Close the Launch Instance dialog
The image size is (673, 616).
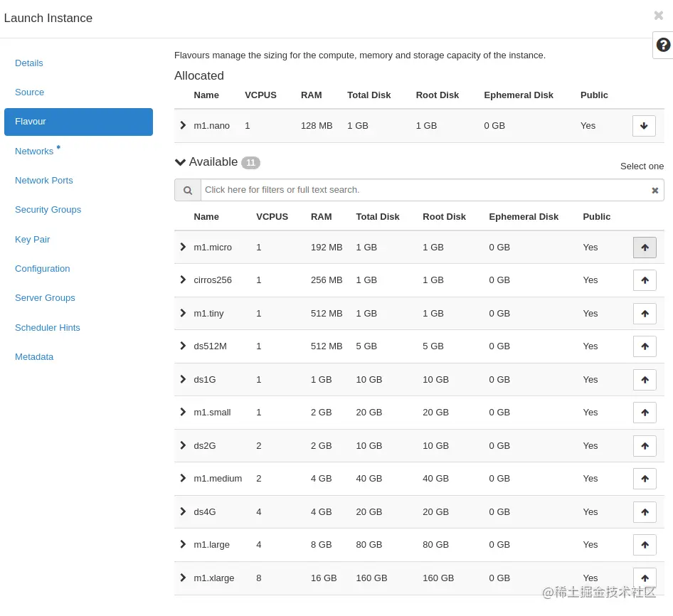point(658,16)
